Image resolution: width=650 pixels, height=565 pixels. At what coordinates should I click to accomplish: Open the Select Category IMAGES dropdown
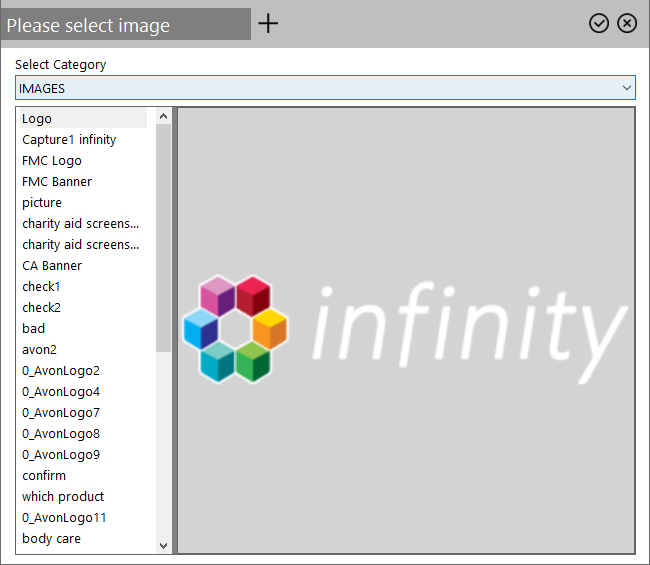pos(325,88)
